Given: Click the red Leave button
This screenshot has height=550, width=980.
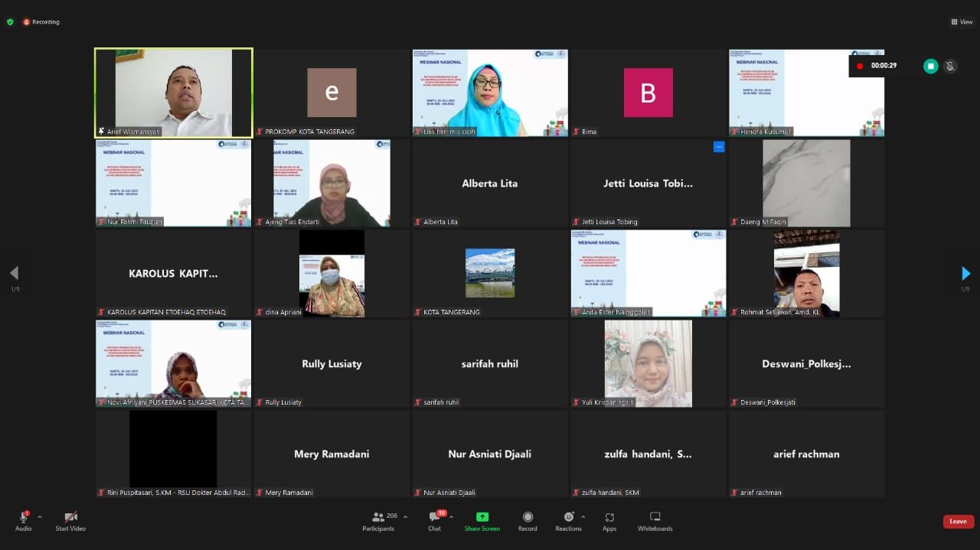Looking at the screenshot, I should tap(958, 522).
